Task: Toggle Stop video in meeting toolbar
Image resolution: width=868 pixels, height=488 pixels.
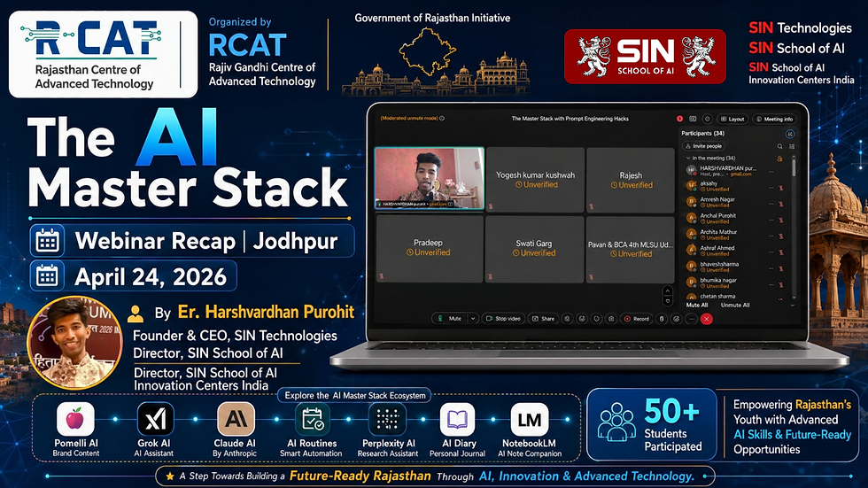Action: point(503,319)
